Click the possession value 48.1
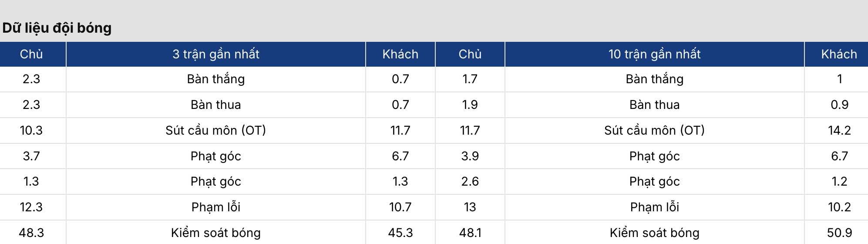Image resolution: width=868 pixels, height=244 pixels. coord(470,233)
